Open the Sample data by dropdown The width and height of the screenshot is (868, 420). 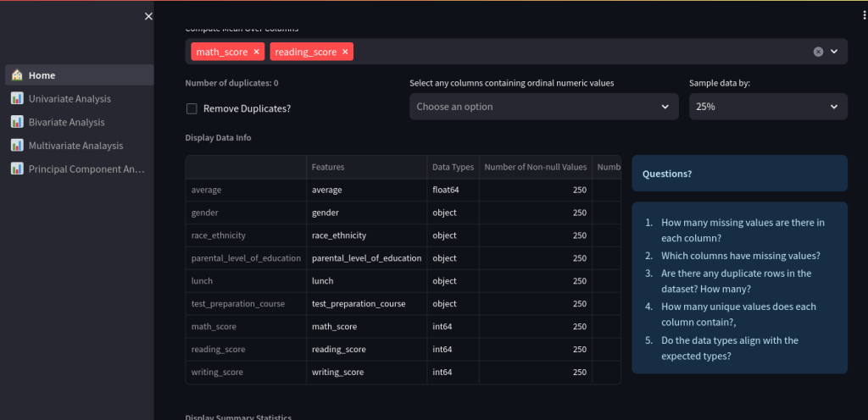[x=767, y=107]
